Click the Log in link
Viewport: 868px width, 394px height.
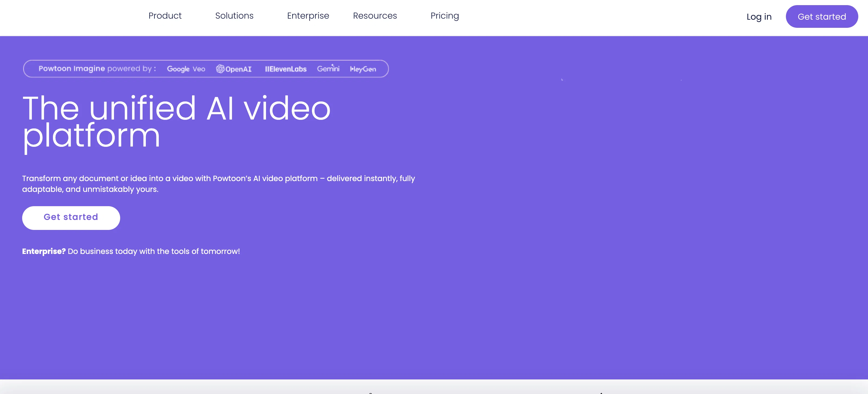click(x=759, y=17)
